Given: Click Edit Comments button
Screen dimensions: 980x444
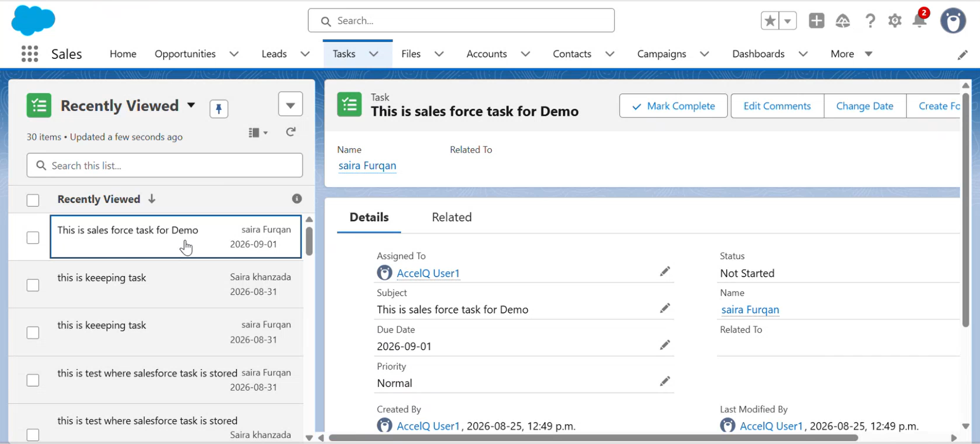Looking at the screenshot, I should (x=777, y=106).
